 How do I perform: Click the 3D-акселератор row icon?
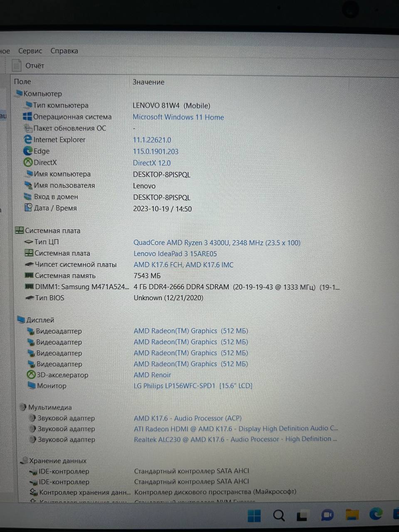pos(31,374)
